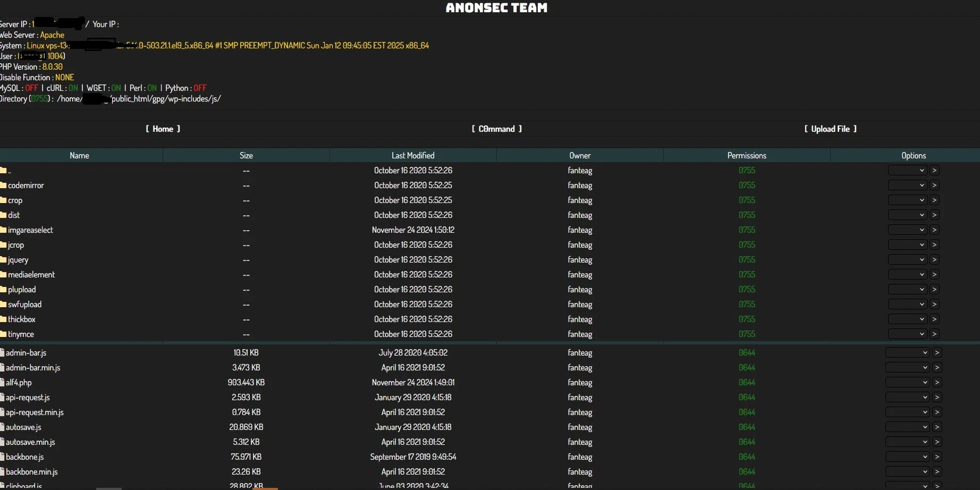980x490 pixels.
Task: Click the 0755 permission for plupload
Action: [x=747, y=289]
